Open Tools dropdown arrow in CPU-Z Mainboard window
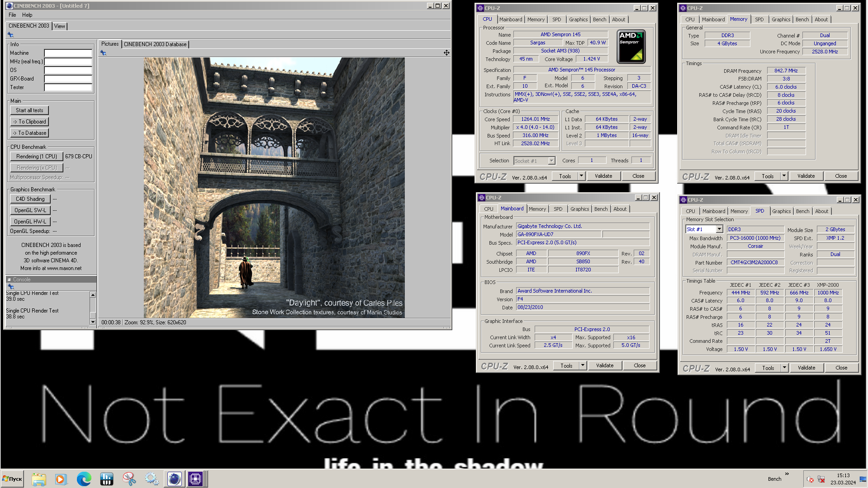 [583, 365]
